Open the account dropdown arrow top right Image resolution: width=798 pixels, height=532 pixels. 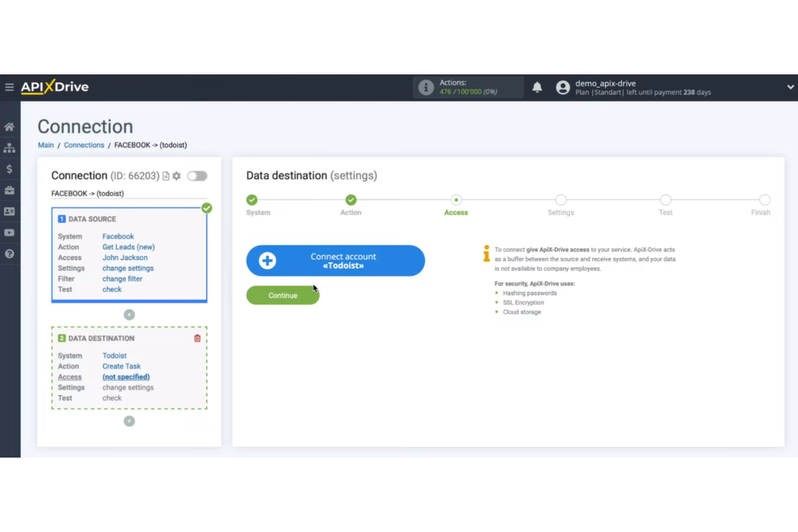(790, 87)
